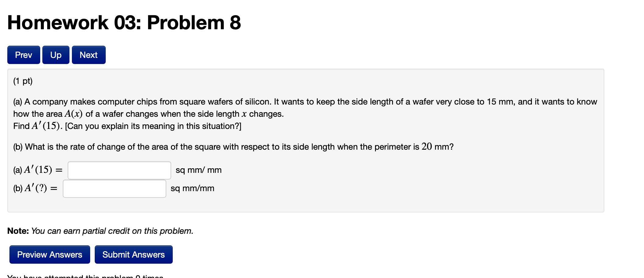
Task: Click Submit Answers
Action: click(x=134, y=254)
